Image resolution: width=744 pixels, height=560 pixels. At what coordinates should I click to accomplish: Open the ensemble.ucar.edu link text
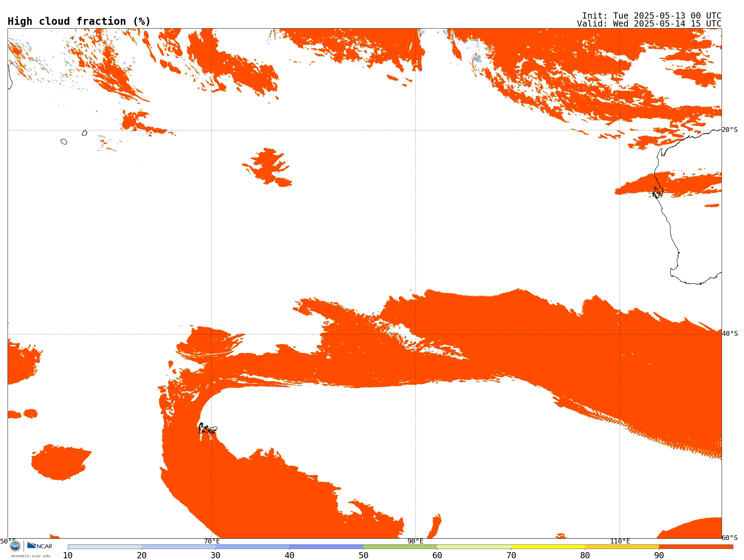(x=31, y=556)
